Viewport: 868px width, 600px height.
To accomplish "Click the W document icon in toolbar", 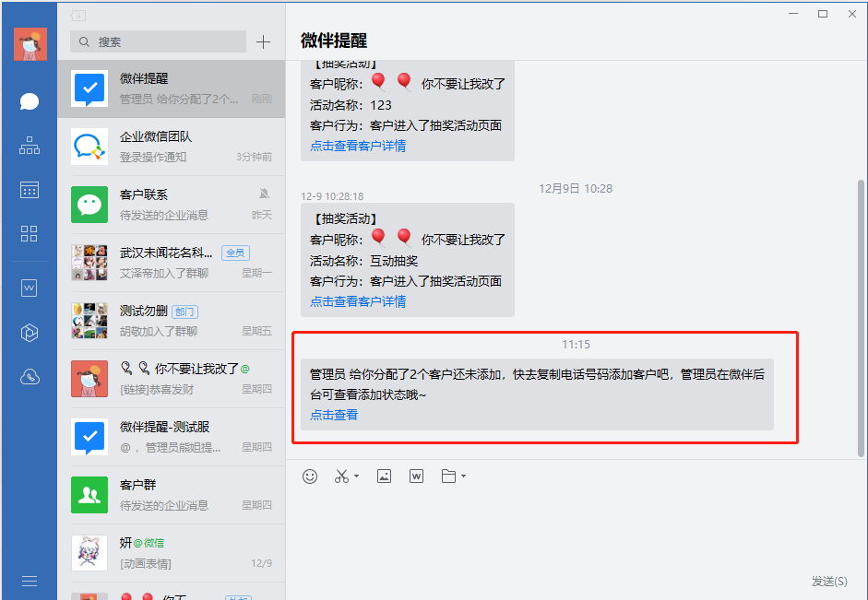I will tap(416, 476).
